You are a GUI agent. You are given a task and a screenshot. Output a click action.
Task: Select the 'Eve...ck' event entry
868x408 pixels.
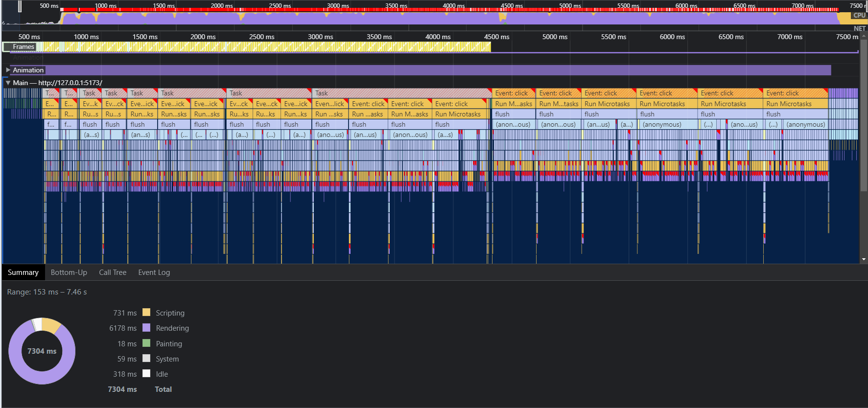266,104
